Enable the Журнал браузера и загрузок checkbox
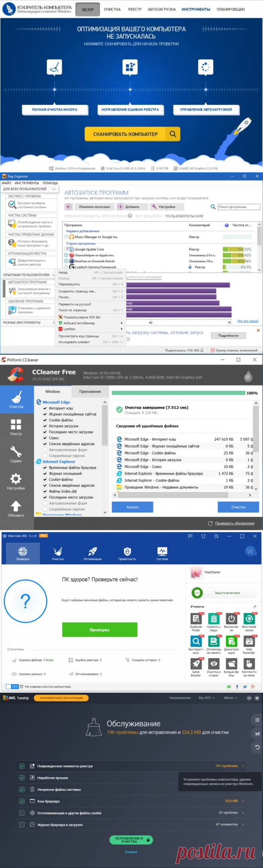The image size is (263, 868). click(x=22, y=825)
